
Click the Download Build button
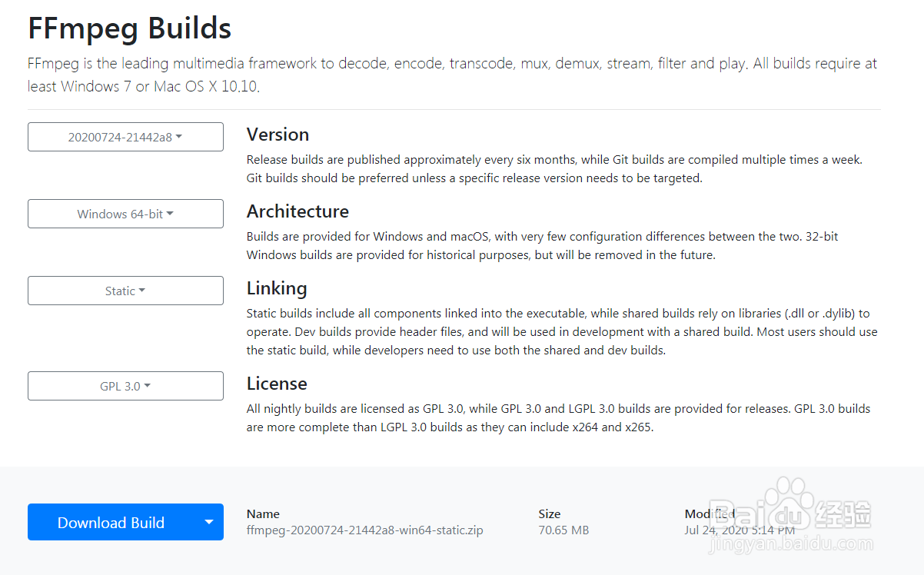tap(111, 523)
